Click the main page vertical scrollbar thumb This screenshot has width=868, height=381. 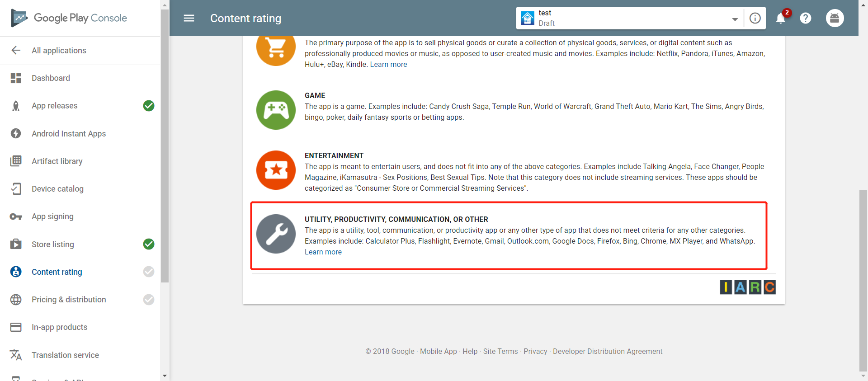click(863, 280)
